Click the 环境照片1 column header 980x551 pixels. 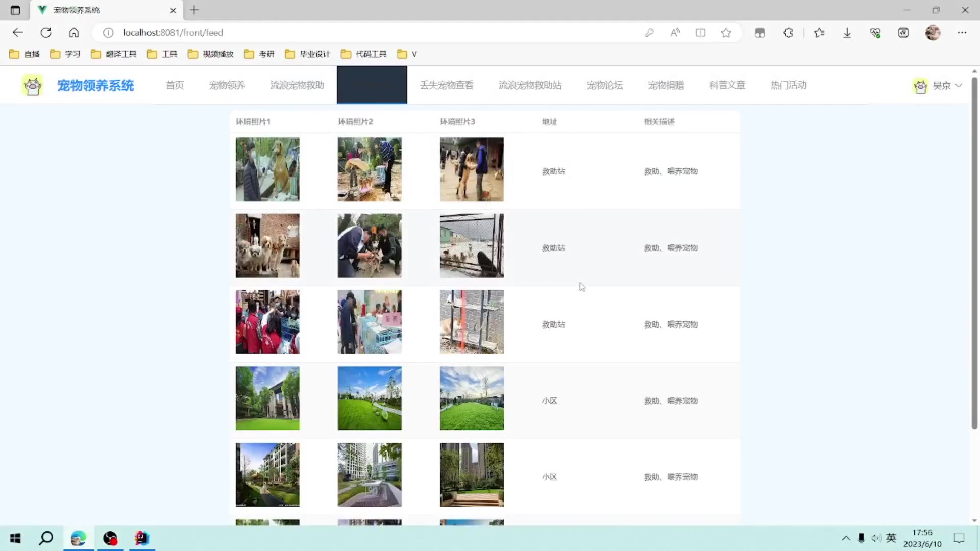click(253, 122)
